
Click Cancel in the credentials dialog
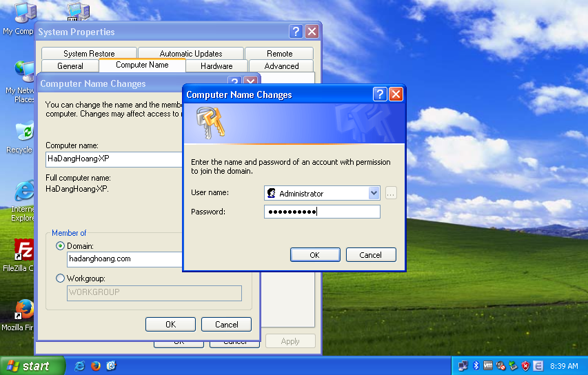(370, 255)
